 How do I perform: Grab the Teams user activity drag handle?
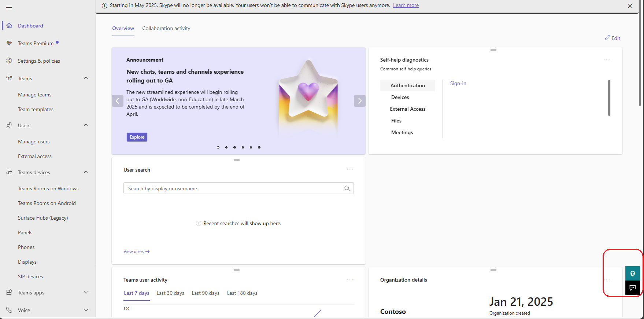coord(237,270)
